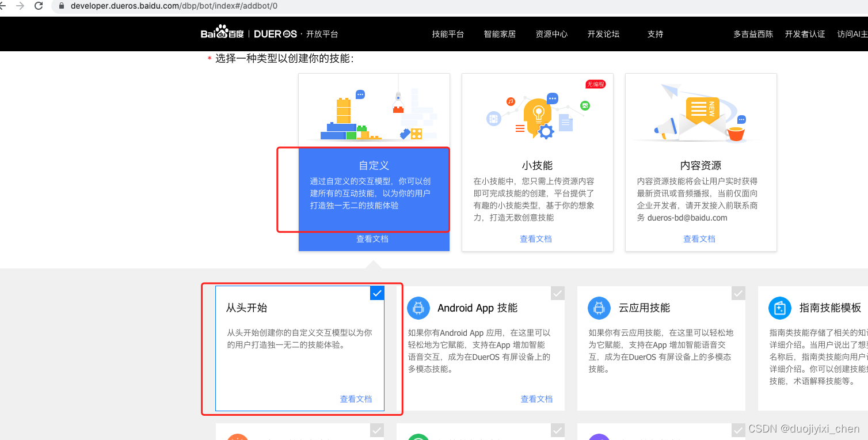Click the lock icon in address bar

coord(61,6)
